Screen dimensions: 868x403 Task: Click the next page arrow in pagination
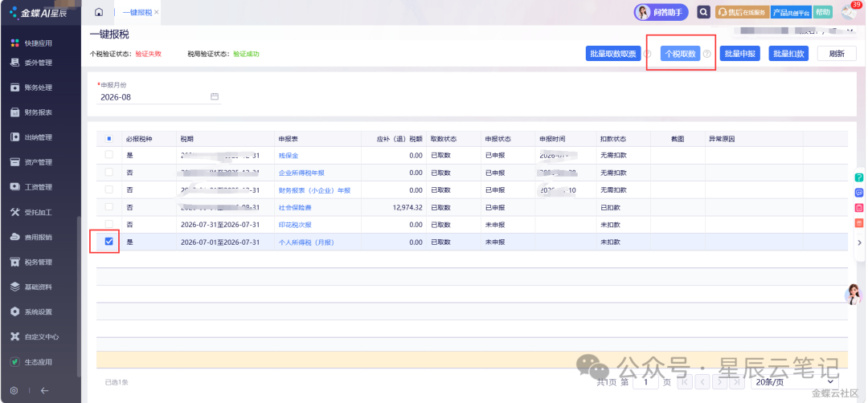[x=719, y=382]
